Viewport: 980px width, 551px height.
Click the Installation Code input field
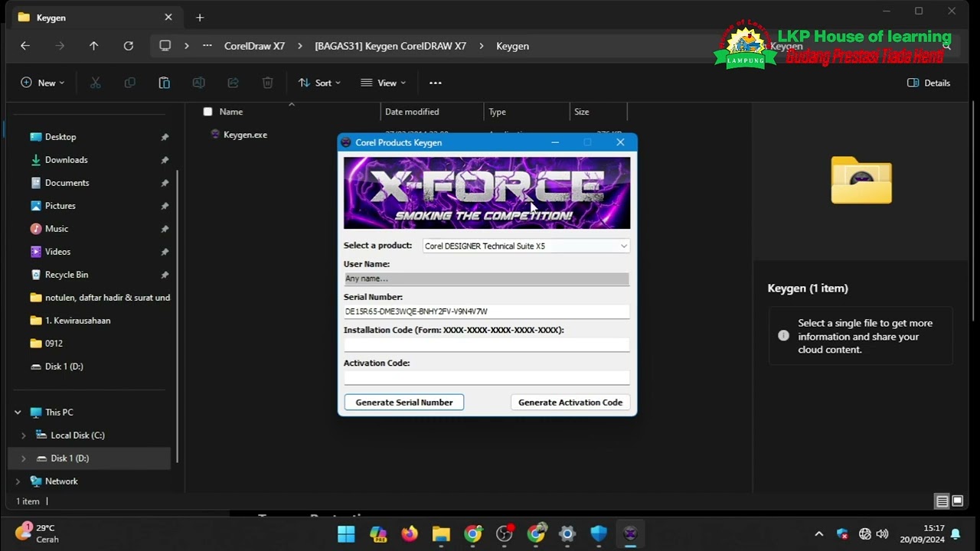pos(487,344)
